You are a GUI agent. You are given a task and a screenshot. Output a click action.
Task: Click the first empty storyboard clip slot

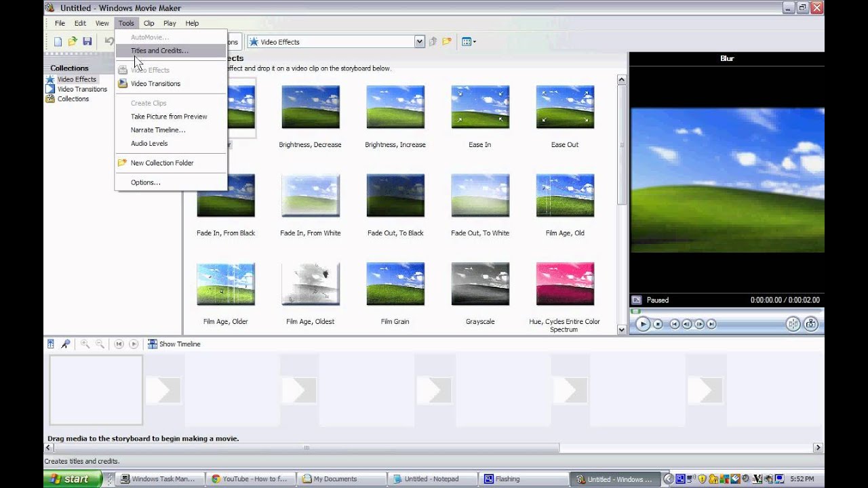pyautogui.click(x=96, y=390)
